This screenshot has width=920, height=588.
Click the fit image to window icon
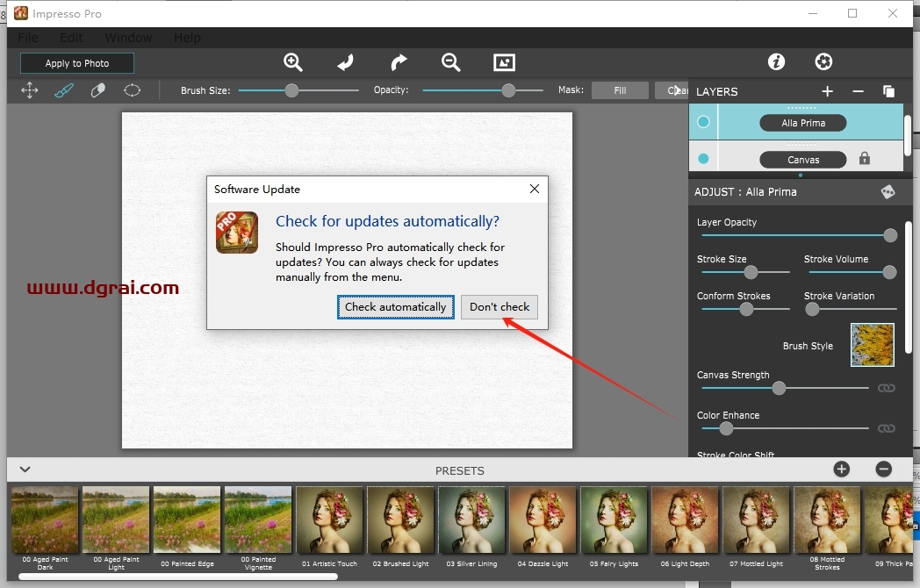(504, 62)
